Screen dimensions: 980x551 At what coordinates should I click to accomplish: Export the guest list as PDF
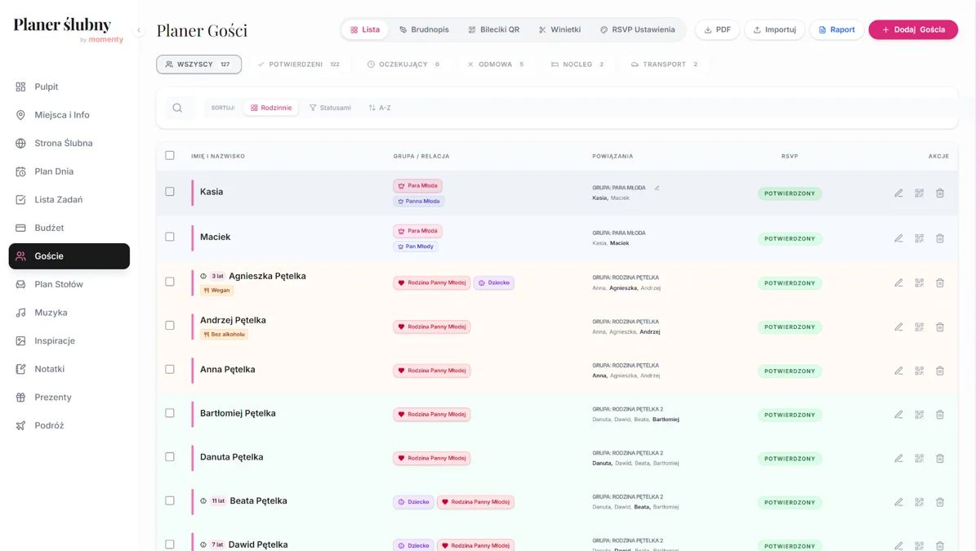tap(717, 29)
